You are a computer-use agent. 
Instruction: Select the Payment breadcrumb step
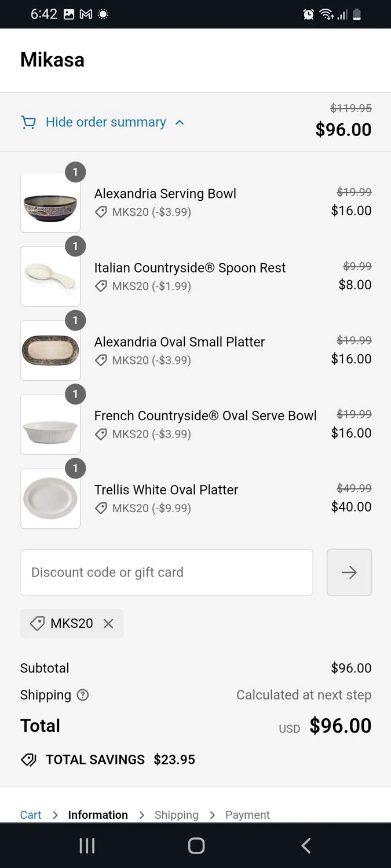(247, 815)
